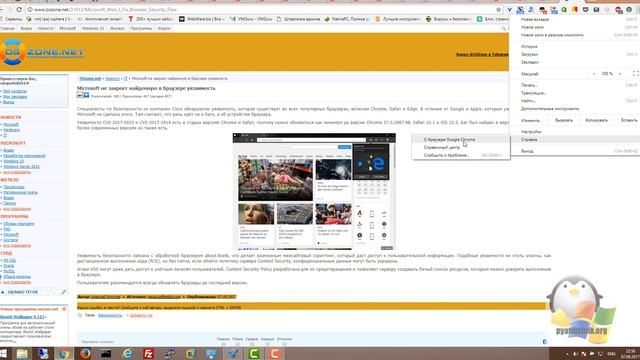Screen dimensions: 640x360
Task: Click the site info icon in address bar
Action: pos(30,9)
